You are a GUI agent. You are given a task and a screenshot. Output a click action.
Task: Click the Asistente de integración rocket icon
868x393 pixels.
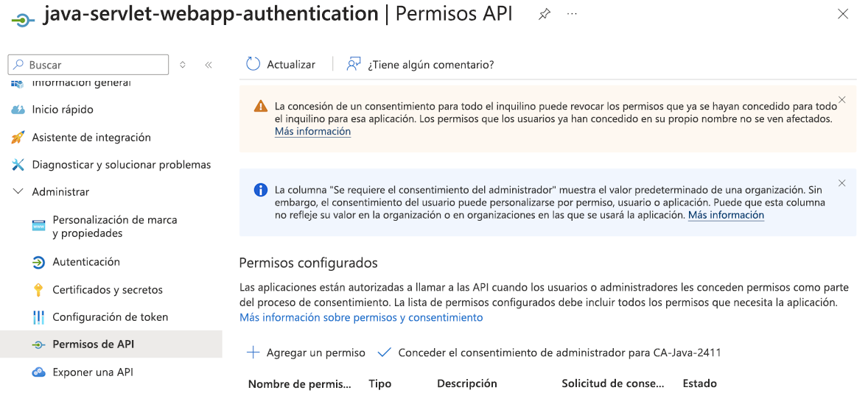(x=18, y=138)
